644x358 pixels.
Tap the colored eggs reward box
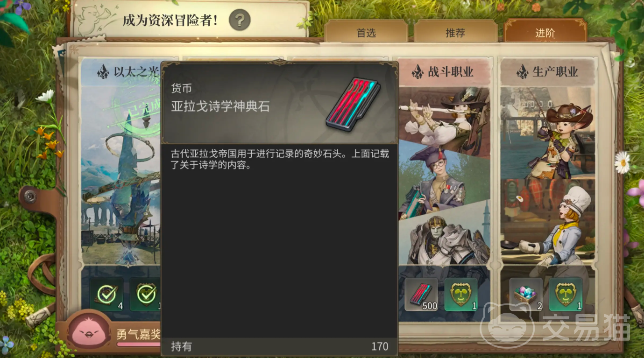click(526, 295)
